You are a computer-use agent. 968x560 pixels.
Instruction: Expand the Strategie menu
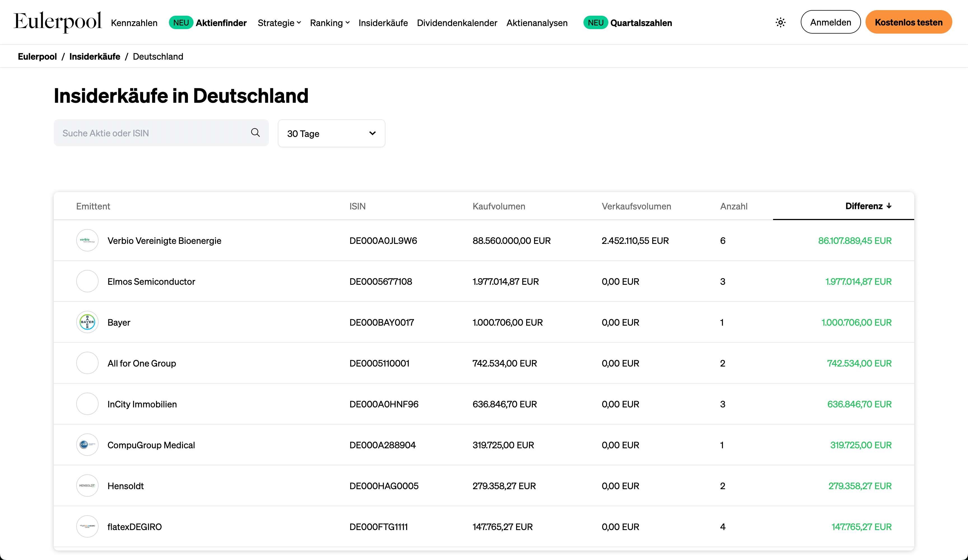coord(279,23)
